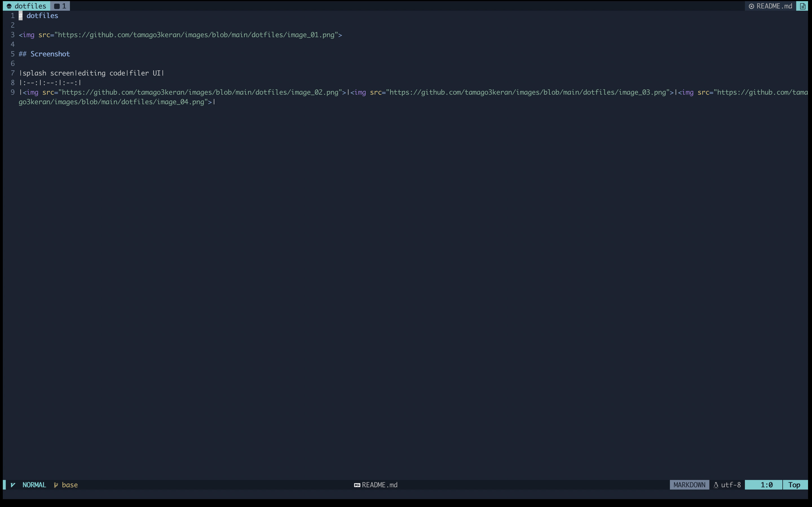The width and height of the screenshot is (812, 507).
Task: Click the image_03.png URL on line 9
Action: (528, 92)
